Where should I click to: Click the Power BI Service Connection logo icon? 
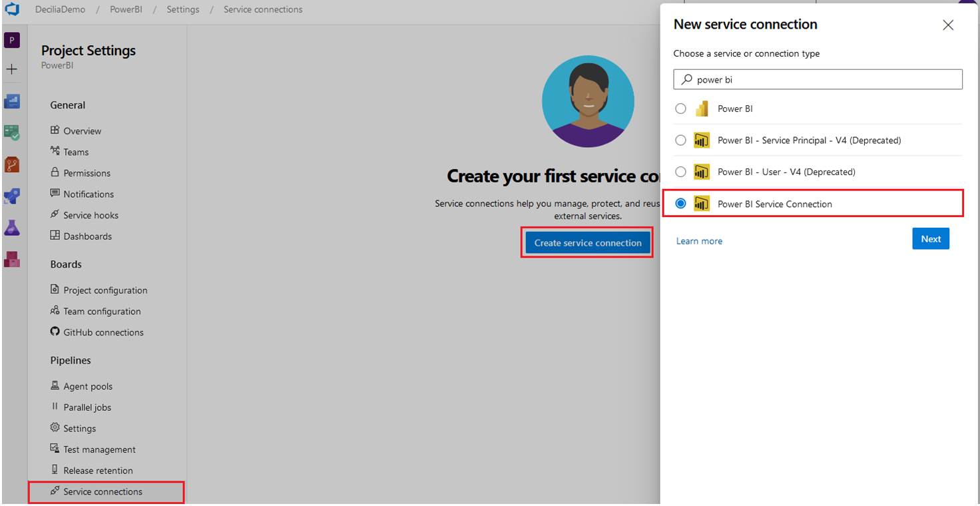(x=702, y=204)
